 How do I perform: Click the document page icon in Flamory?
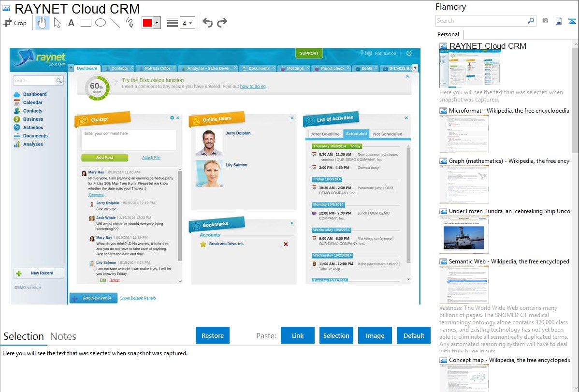559,21
